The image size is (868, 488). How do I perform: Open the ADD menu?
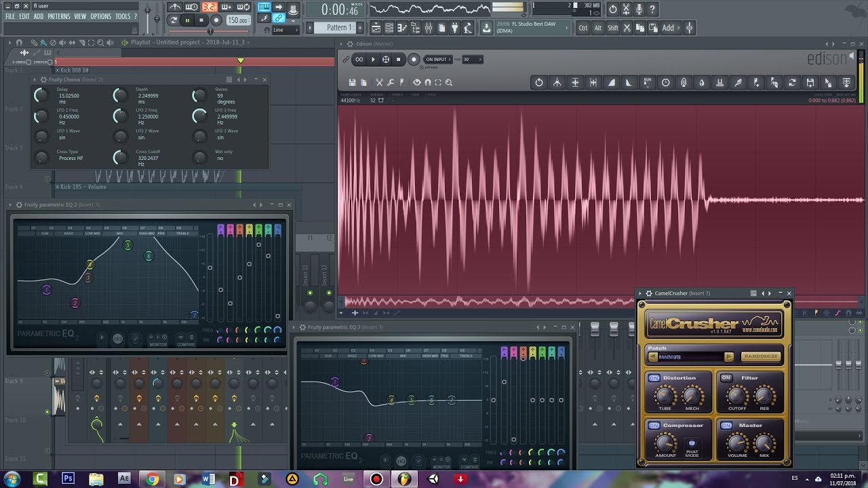tap(39, 16)
